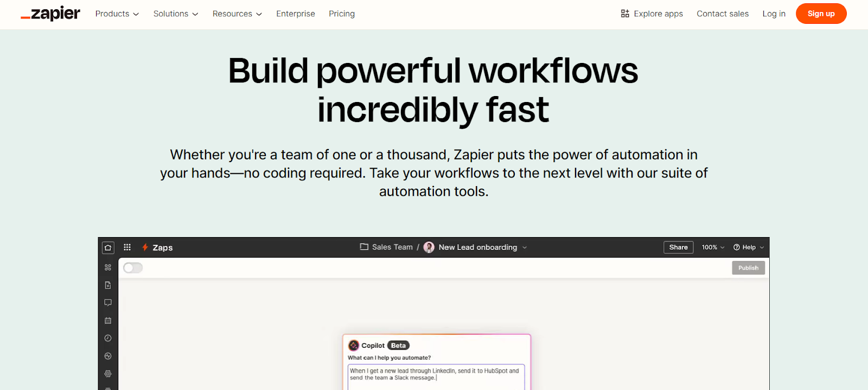Expand the Help menu chevron
Screen dimensions: 868x390
762,247
